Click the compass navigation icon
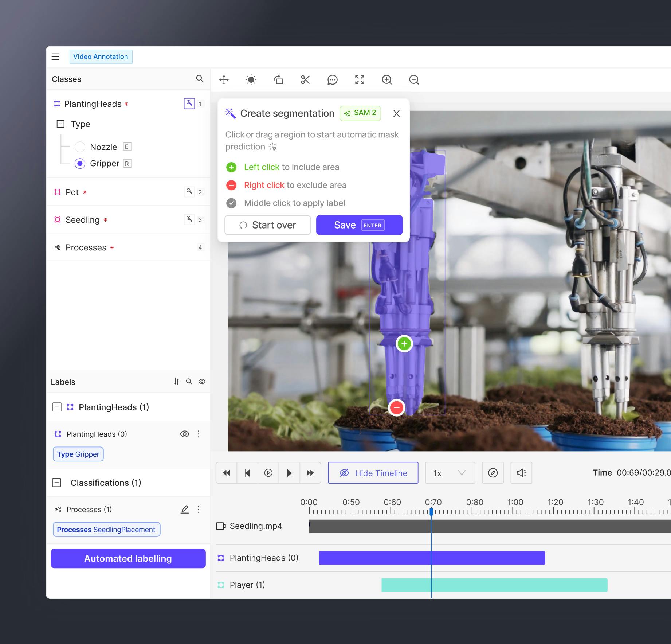Viewport: 671px width, 644px height. pyautogui.click(x=493, y=473)
